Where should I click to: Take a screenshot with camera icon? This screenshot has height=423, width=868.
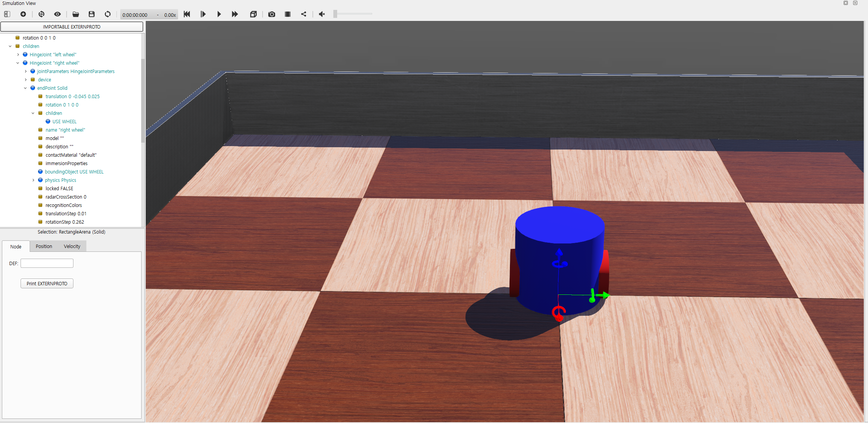(272, 14)
